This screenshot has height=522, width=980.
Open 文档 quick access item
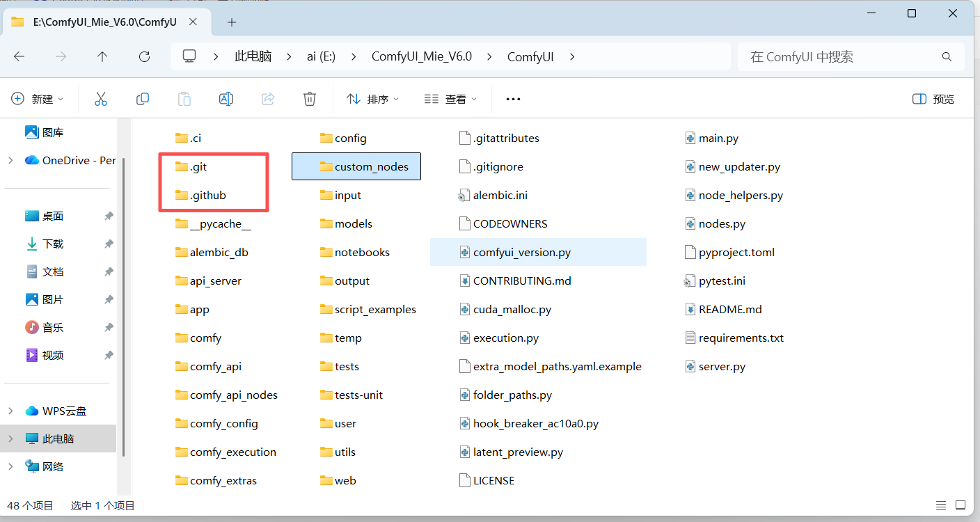click(45, 271)
